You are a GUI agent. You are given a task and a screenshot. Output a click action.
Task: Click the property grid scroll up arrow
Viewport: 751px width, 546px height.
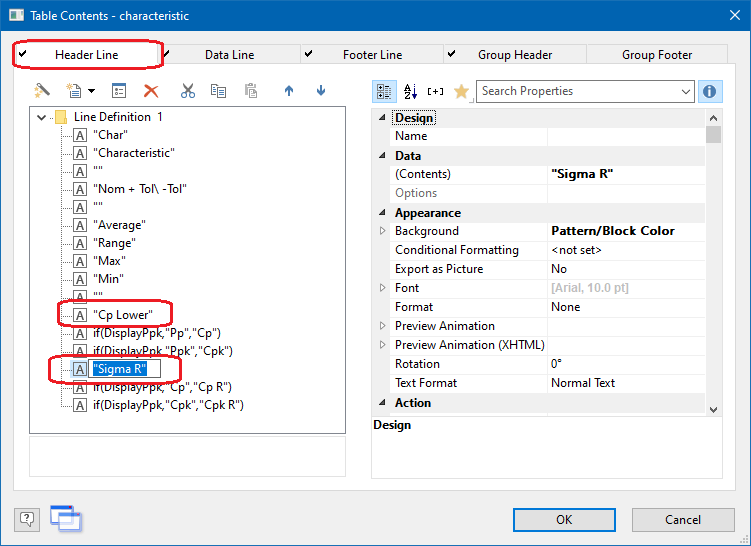point(713,118)
